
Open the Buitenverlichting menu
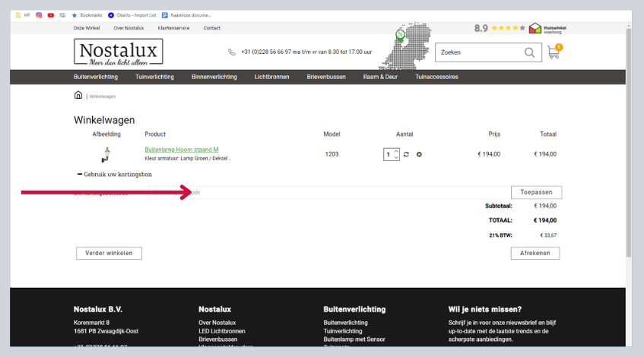coord(95,77)
